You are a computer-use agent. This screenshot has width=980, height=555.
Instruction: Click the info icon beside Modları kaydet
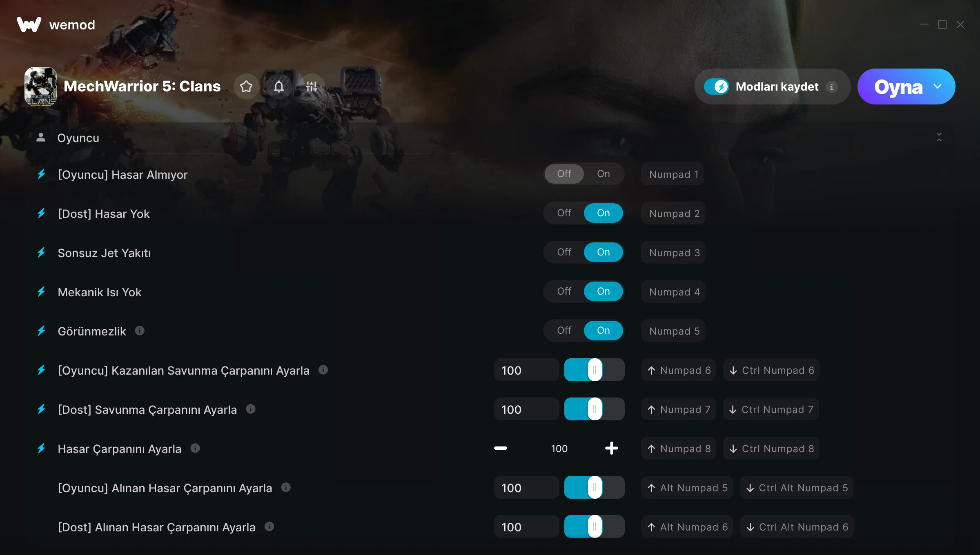point(831,87)
